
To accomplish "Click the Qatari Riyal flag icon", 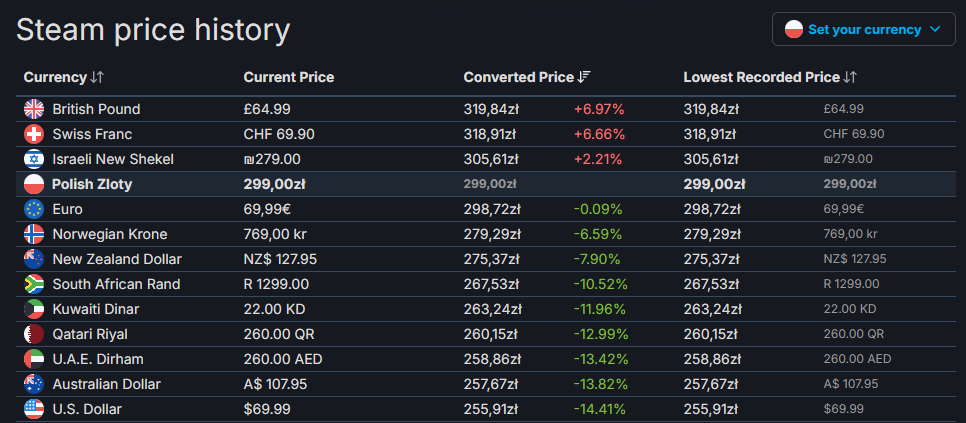I will click(34, 334).
